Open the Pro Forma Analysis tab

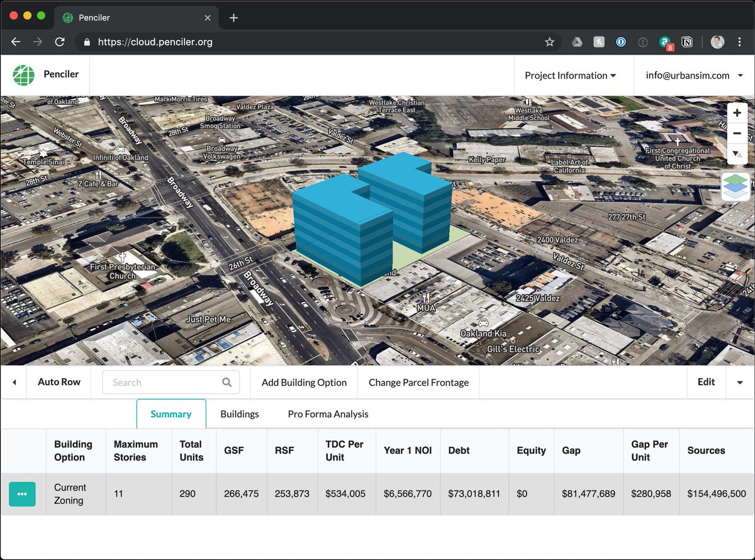[x=328, y=414]
